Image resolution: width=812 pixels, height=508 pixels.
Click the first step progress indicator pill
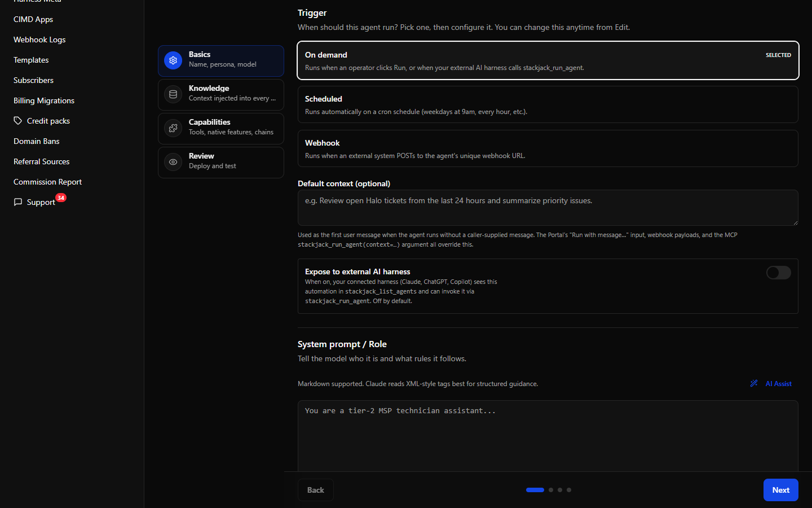[535, 490]
